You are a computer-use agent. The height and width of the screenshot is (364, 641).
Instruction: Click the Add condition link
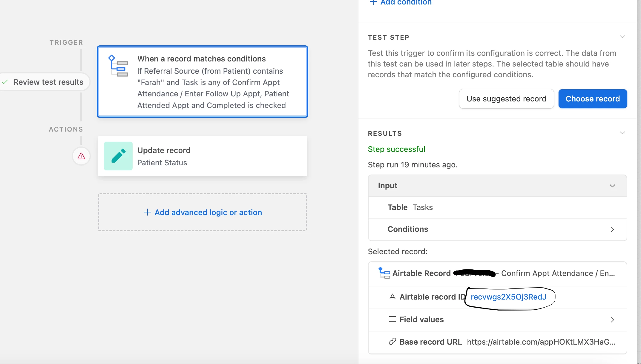401,3
